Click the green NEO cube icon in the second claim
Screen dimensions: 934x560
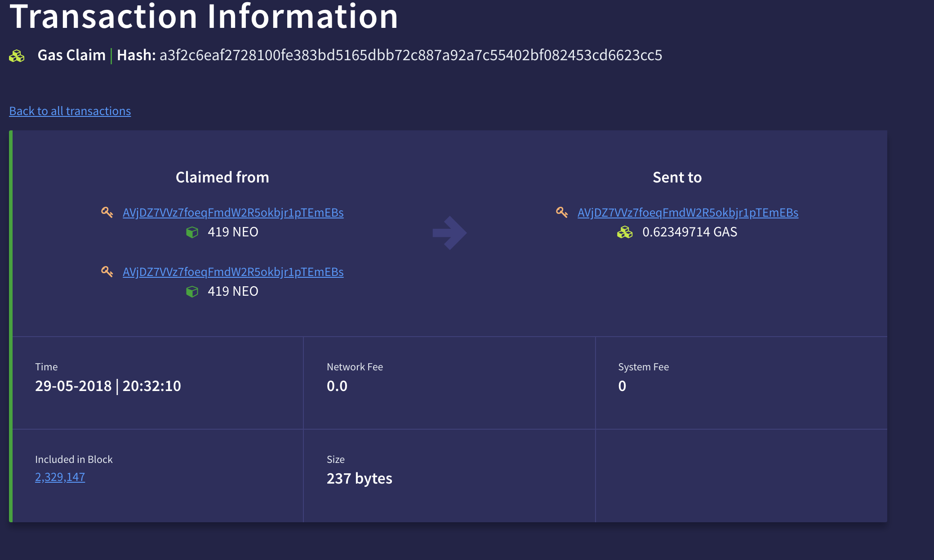click(192, 292)
